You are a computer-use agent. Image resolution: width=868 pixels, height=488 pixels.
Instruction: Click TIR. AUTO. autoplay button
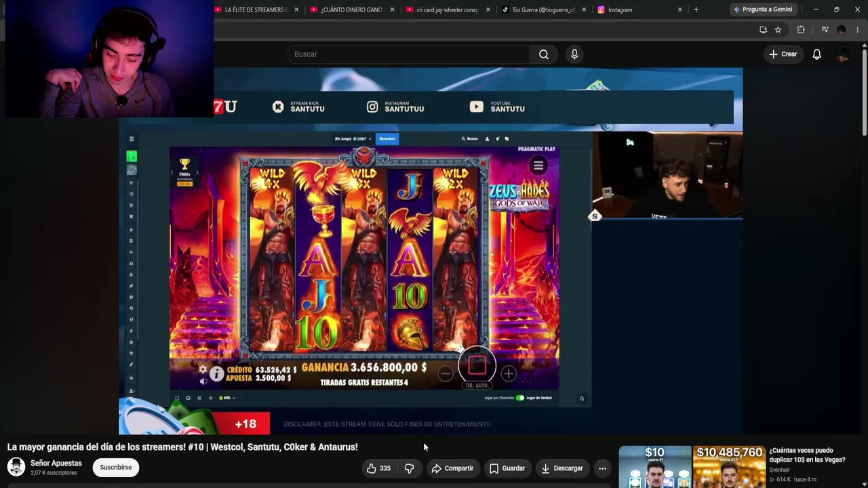[x=477, y=386]
